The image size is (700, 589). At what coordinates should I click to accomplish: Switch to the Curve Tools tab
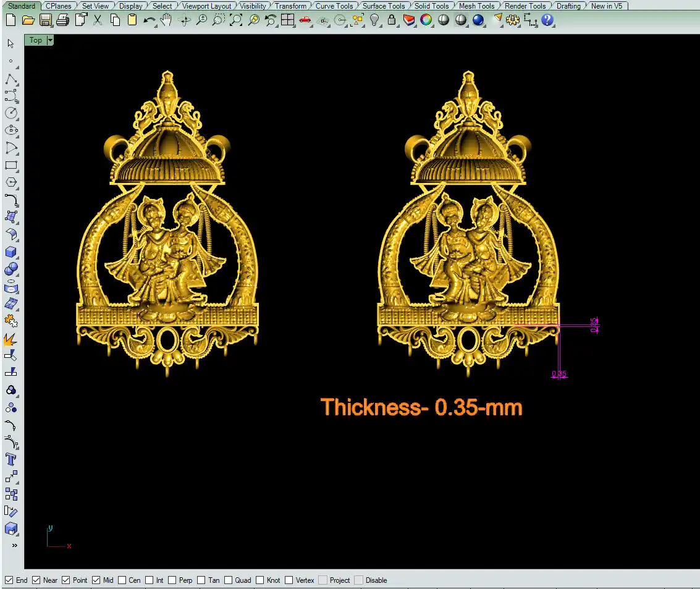click(x=334, y=6)
